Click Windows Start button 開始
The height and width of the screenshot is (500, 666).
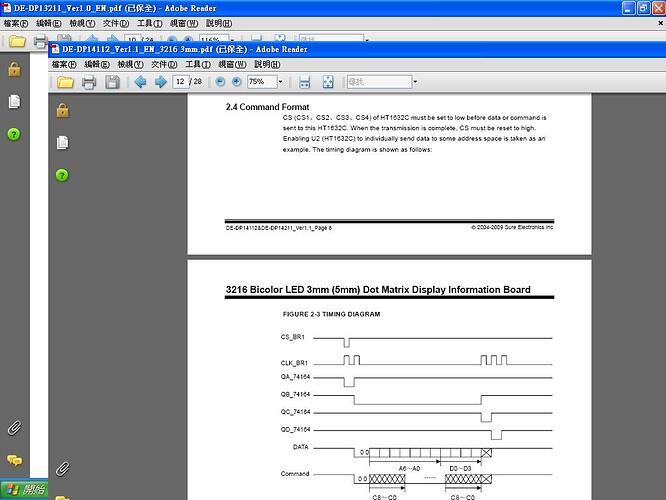coord(24,490)
